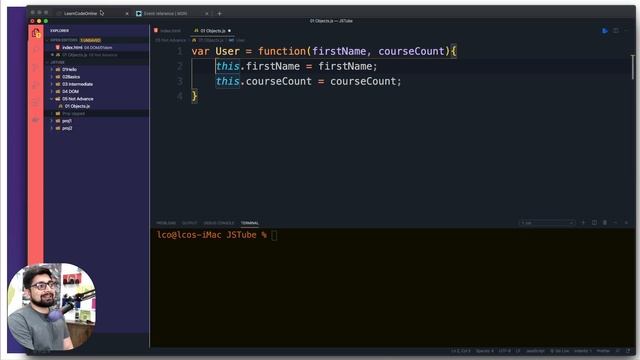
Task: Close 01 Objects.js in Open Editors list
Action: tap(52, 55)
